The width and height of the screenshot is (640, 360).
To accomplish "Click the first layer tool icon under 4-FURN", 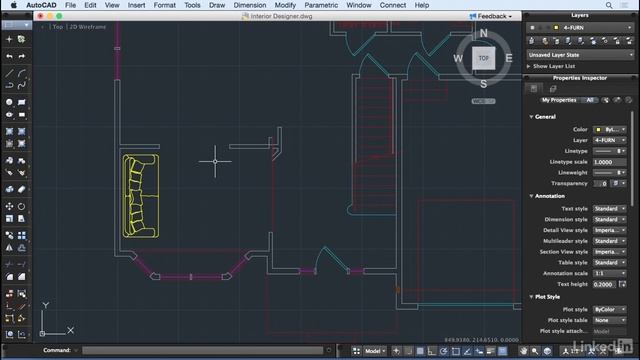I will pyautogui.click(x=531, y=41).
